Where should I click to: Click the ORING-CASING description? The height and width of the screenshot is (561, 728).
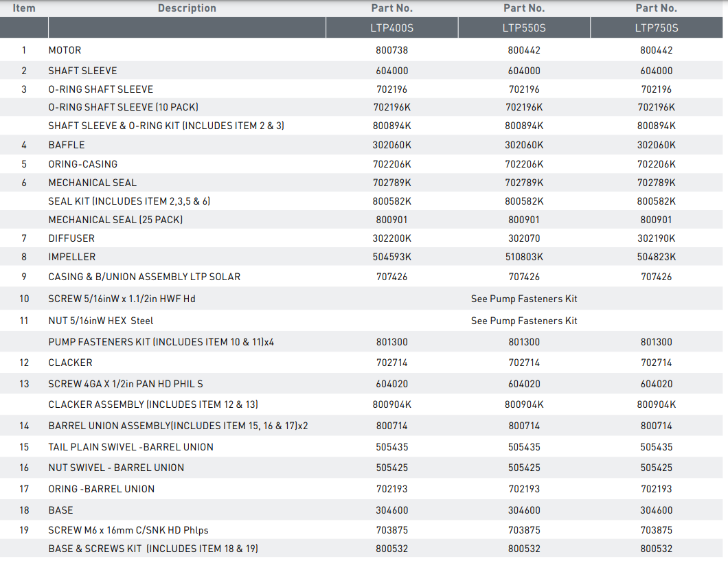pos(82,164)
